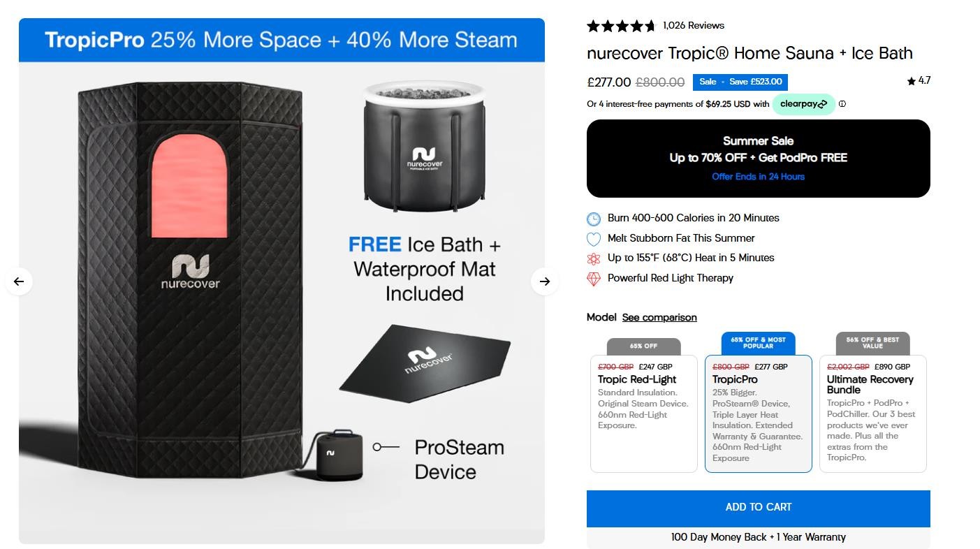Viewport: 980px width, 549px height.
Task: Click the star icon next to 4.7
Action: click(912, 81)
